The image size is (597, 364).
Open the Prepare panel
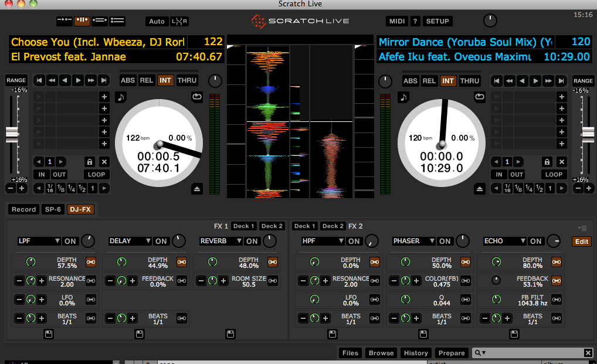[452, 353]
